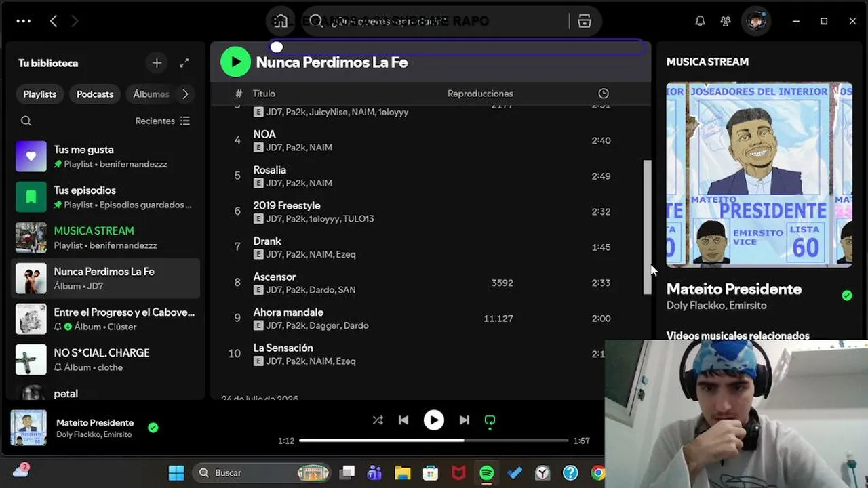Go to Spotify Home
Screen dimensions: 868x488
click(281, 21)
